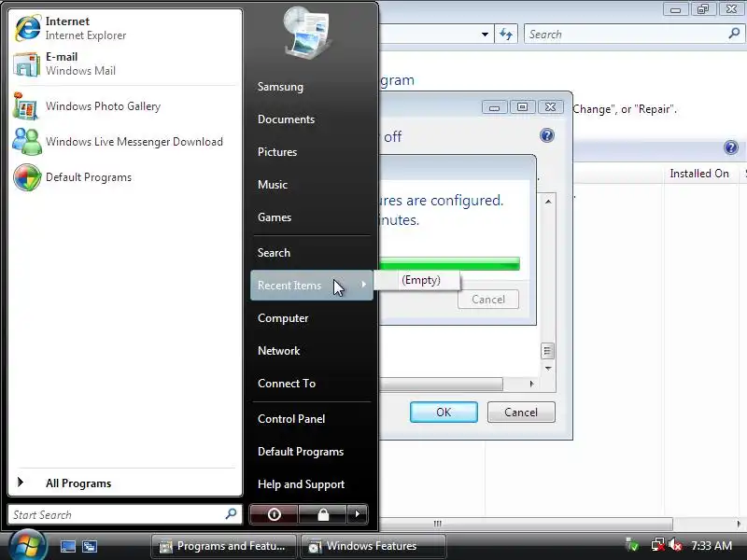Image resolution: width=747 pixels, height=560 pixels.
Task: Click the address bar refresh button
Action: [x=506, y=35]
